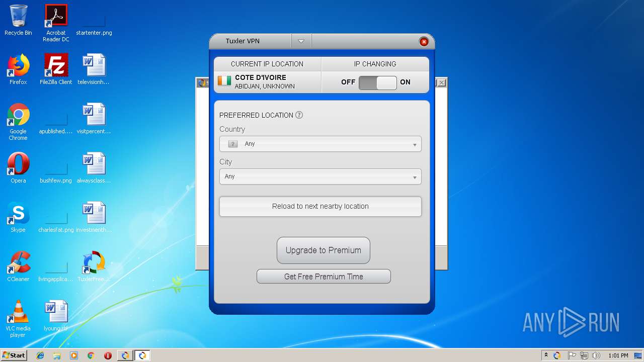The image size is (644, 362).
Task: Close the background window behind Tuxler
Action: (x=441, y=82)
